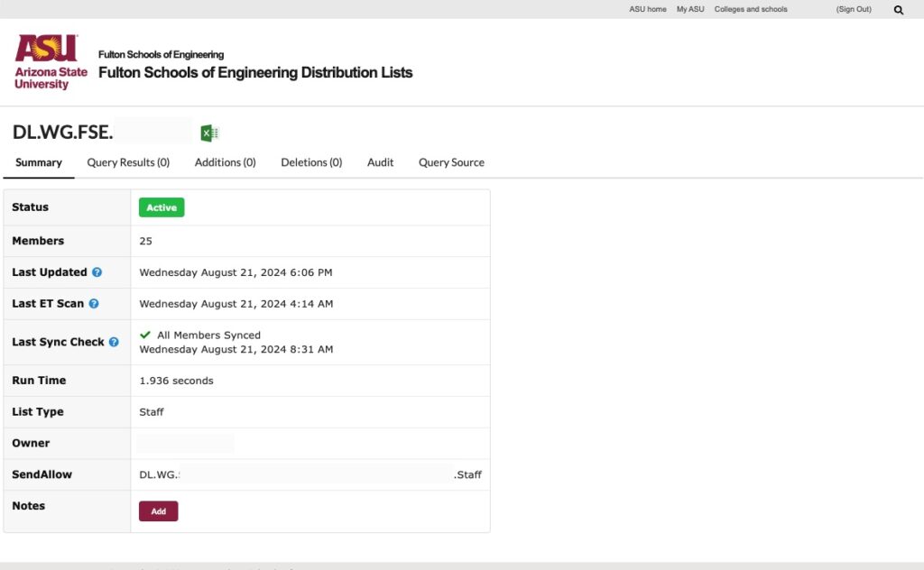
Task: Switch to the Audit tab
Action: [380, 162]
